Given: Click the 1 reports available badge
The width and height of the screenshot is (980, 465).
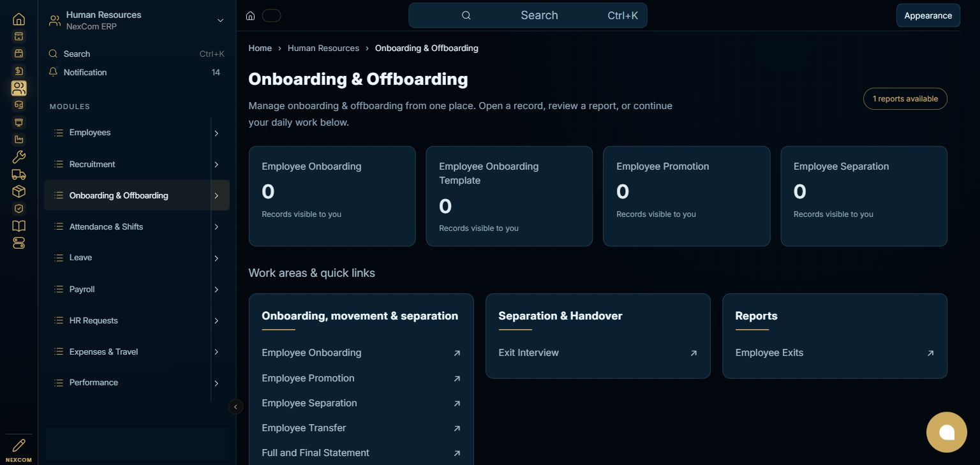Looking at the screenshot, I should point(905,99).
